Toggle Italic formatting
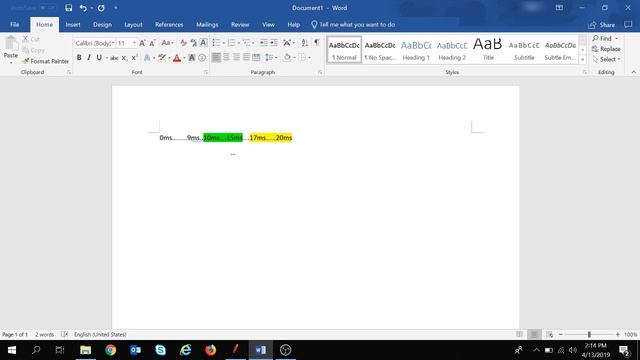This screenshot has height=360, width=640. click(x=89, y=58)
